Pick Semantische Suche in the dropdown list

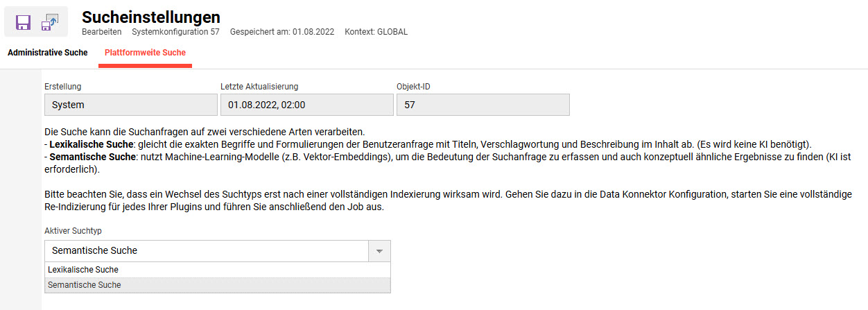click(84, 285)
